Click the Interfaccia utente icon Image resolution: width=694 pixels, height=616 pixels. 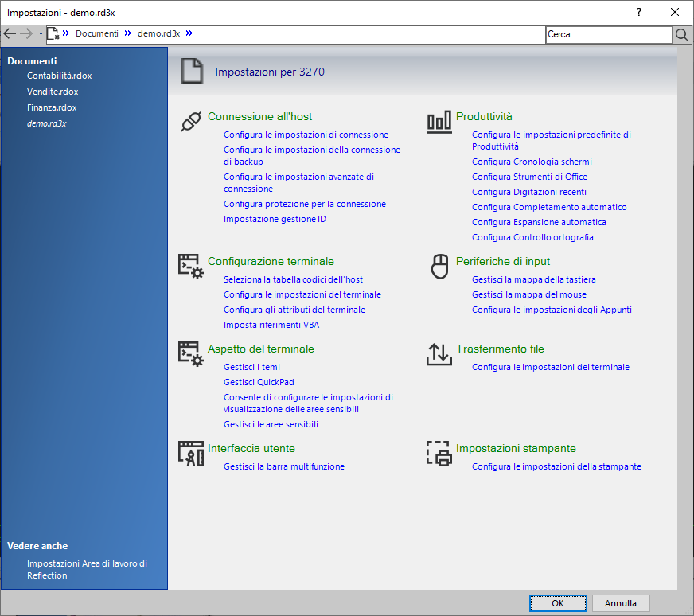coord(190,454)
